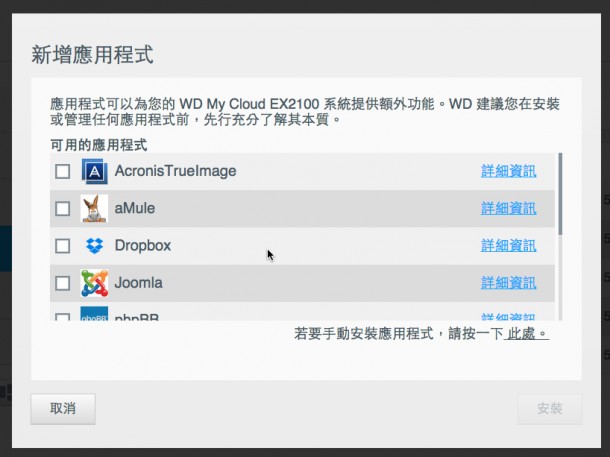The width and height of the screenshot is (610, 457).
Task: Click the Joomla logo icon
Action: (x=94, y=283)
